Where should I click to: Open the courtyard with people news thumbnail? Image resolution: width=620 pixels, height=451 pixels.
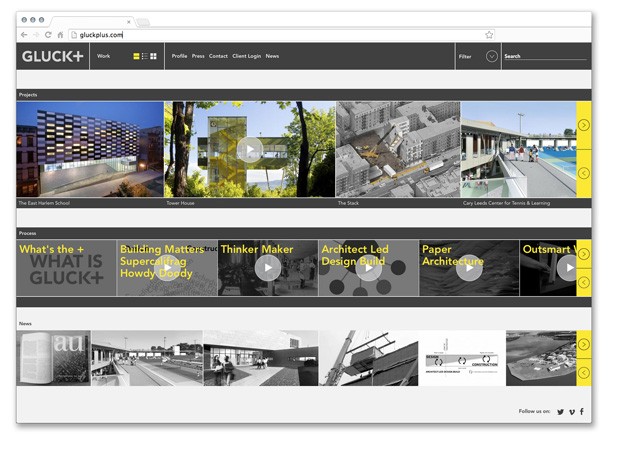[261, 358]
